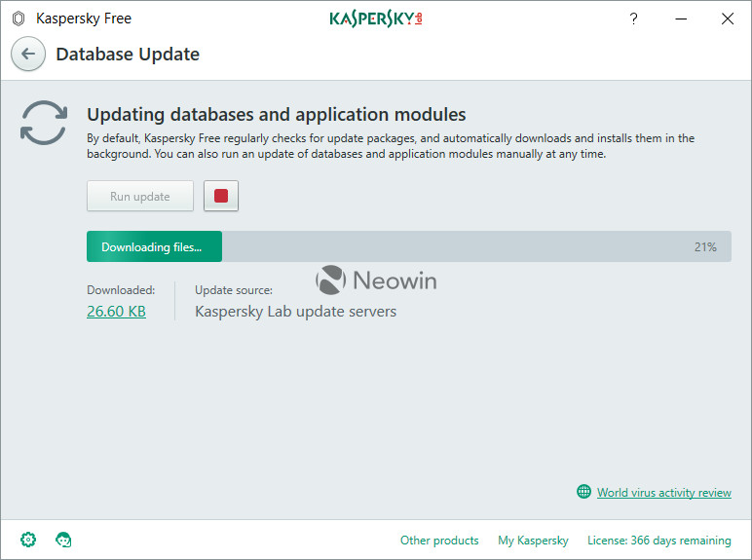The image size is (752, 560).
Task: Click the 21% progress percentage
Action: coord(705,247)
